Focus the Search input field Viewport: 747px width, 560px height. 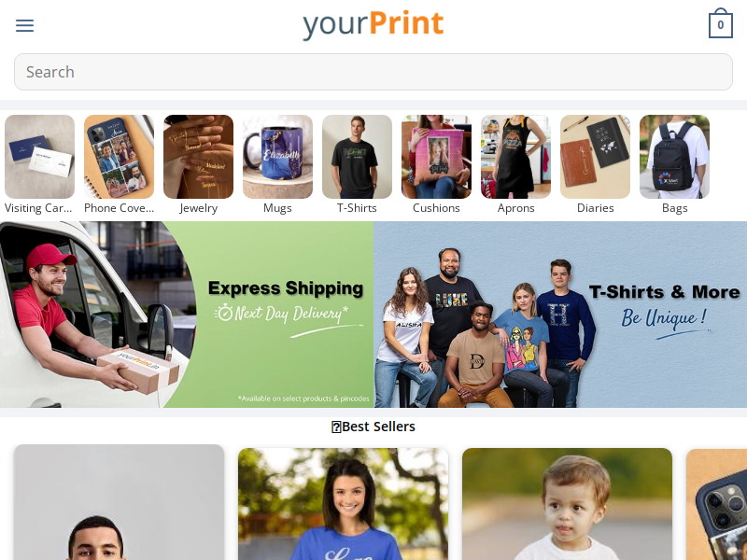click(x=373, y=72)
